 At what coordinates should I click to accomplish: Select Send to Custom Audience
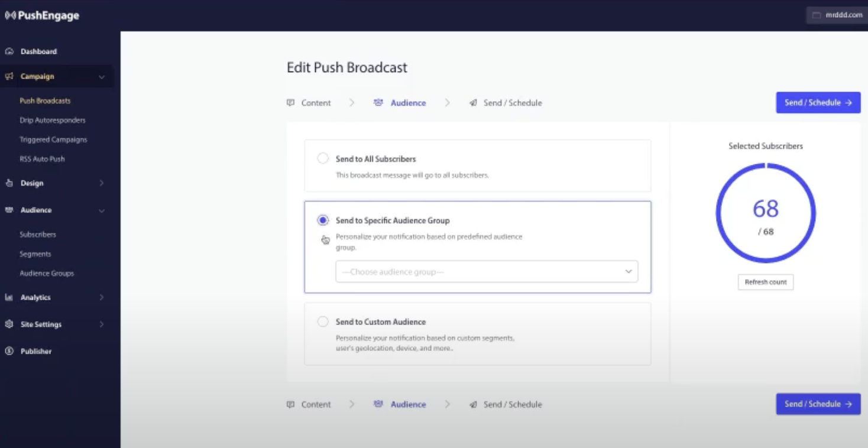coord(323,321)
